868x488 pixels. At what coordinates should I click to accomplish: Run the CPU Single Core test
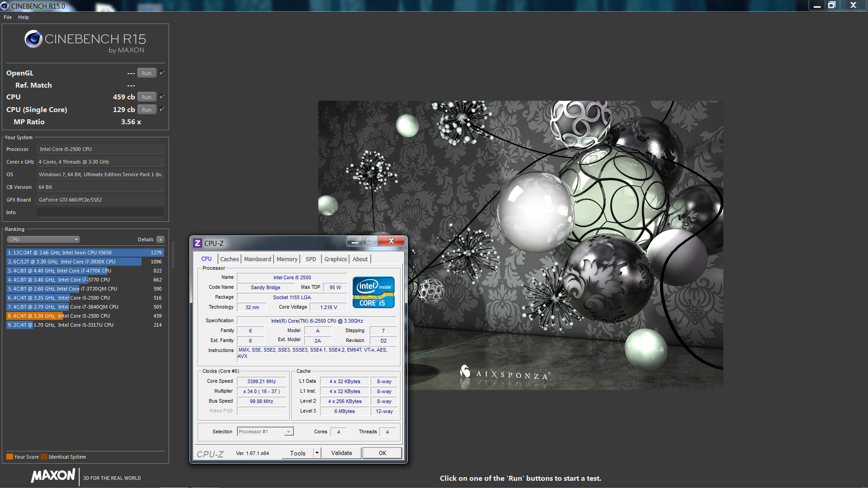[x=146, y=110]
